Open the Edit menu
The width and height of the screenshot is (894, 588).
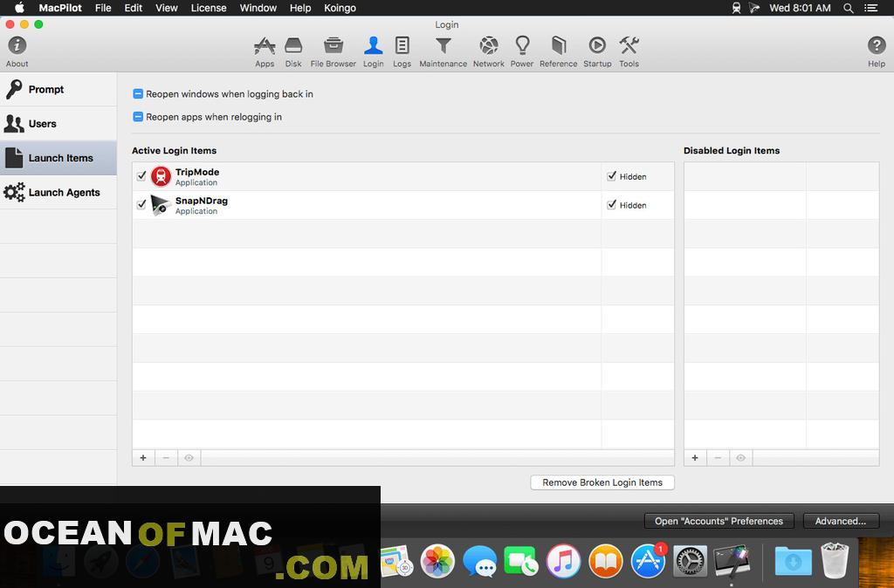point(134,8)
